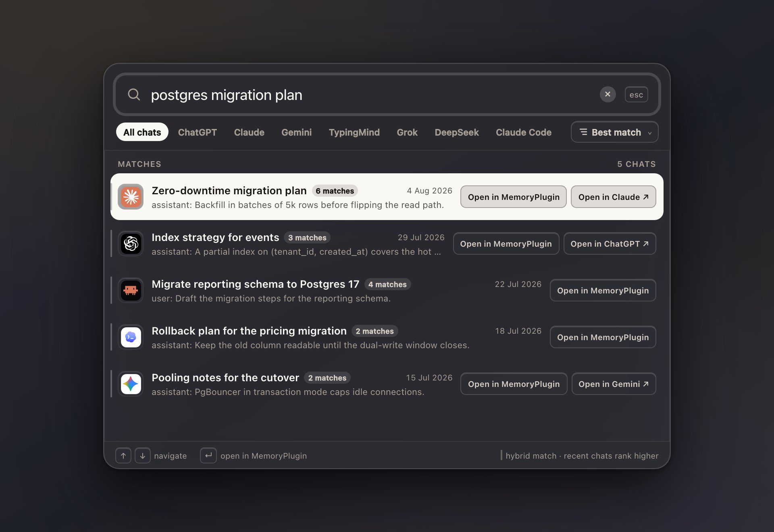Open Index strategy for events in MemoryPlugin
Screen dimensions: 774x532
[506, 243]
